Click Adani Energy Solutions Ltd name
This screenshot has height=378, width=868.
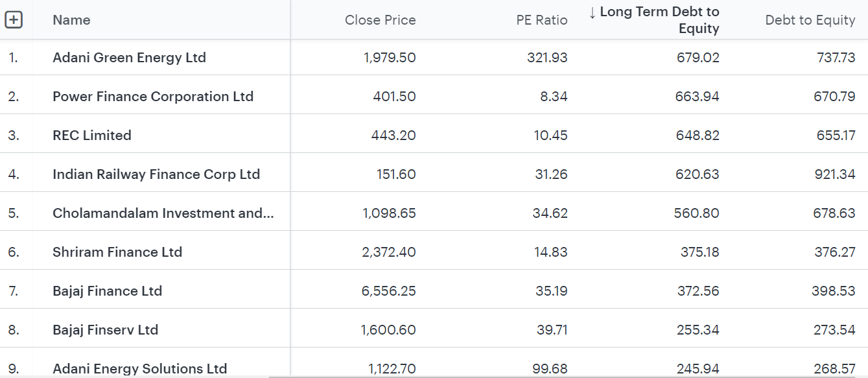pyautogui.click(x=139, y=369)
